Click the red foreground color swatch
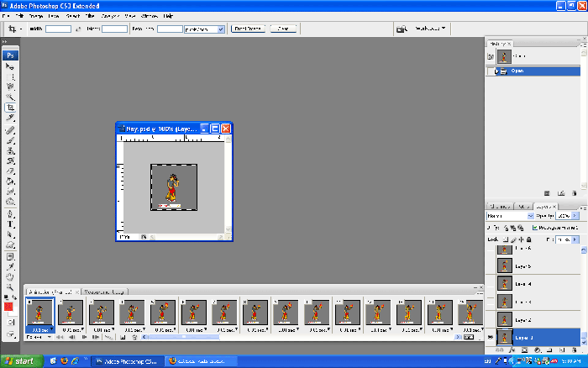 (9, 307)
